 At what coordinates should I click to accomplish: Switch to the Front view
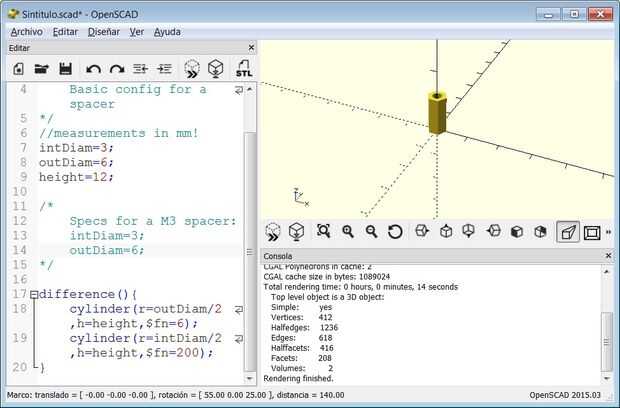click(517, 231)
